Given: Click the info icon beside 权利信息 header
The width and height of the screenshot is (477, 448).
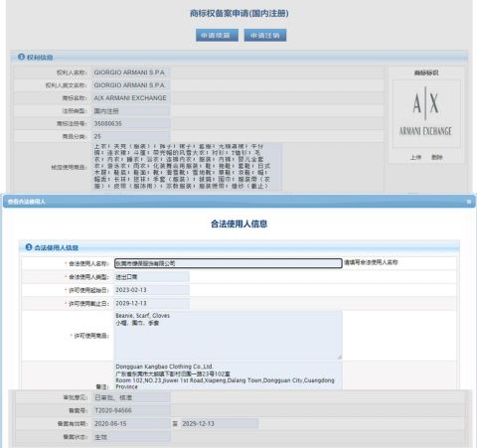Looking at the screenshot, I should pyautogui.click(x=21, y=57).
